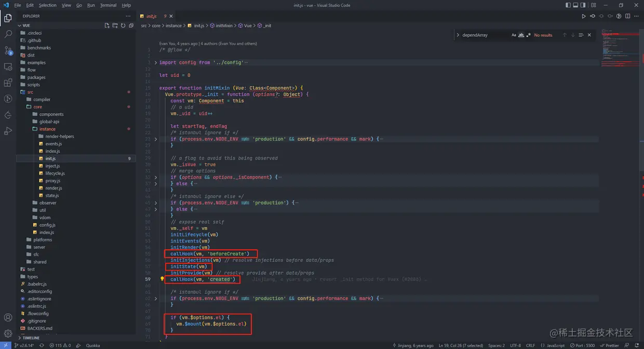Open state.js in Explorer
This screenshot has width=644, height=349.
pyautogui.click(x=51, y=195)
